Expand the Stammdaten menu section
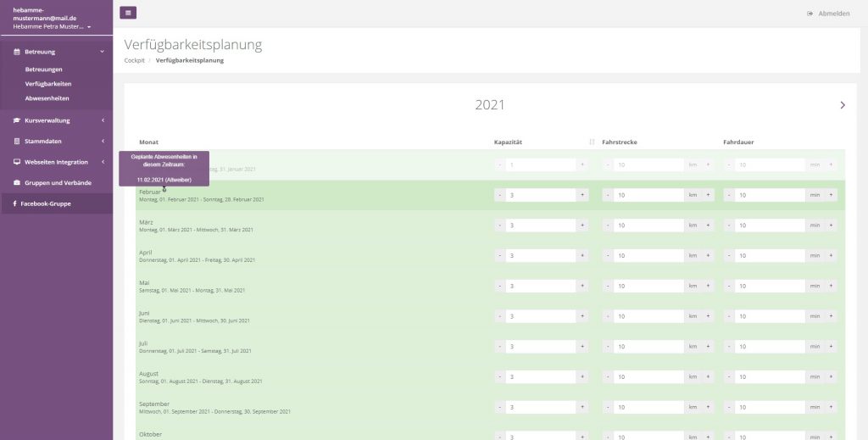Screen dimensions: 868x440 [x=102, y=141]
